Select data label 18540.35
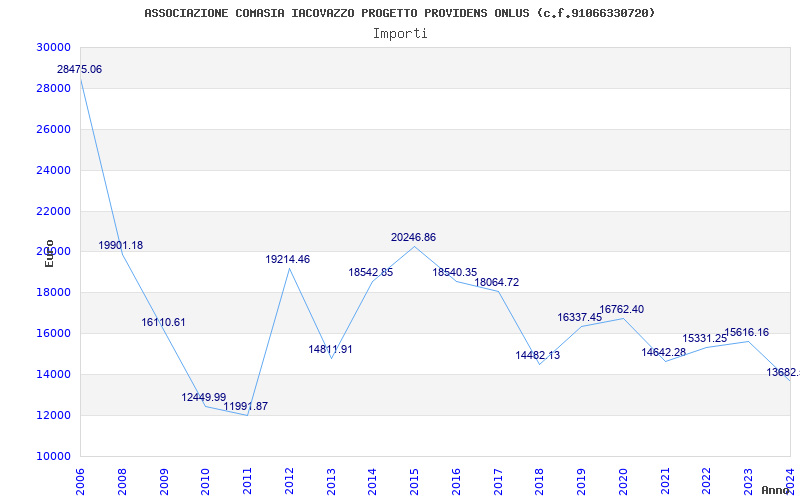The height and width of the screenshot is (500, 800). pos(455,272)
